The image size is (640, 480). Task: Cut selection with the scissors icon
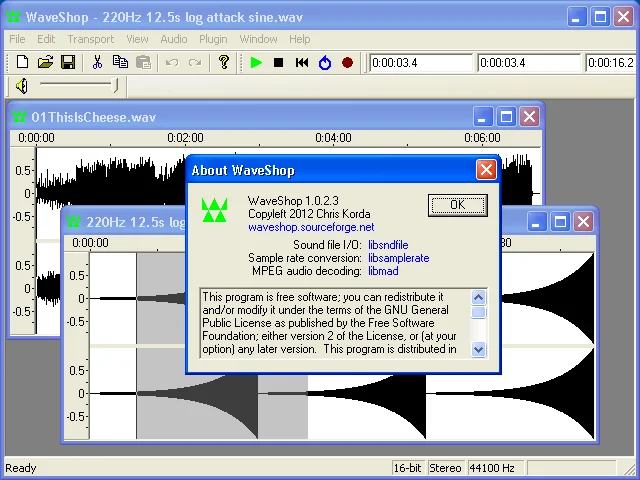pos(97,62)
